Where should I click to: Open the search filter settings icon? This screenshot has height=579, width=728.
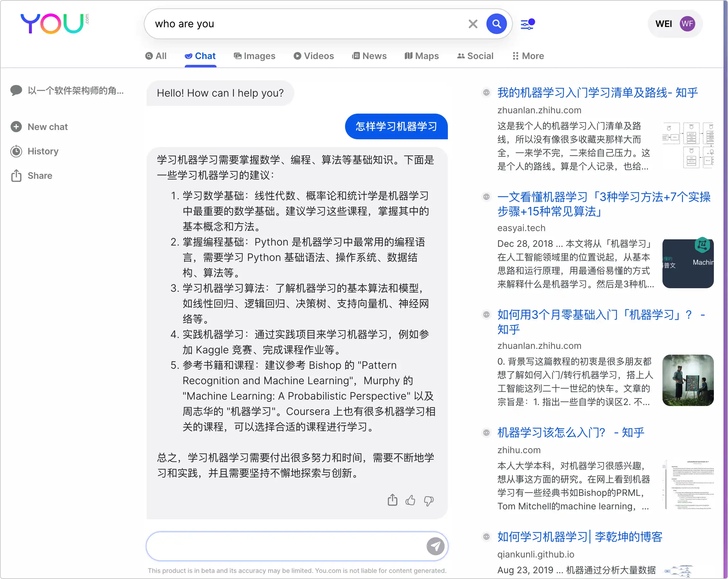click(527, 24)
